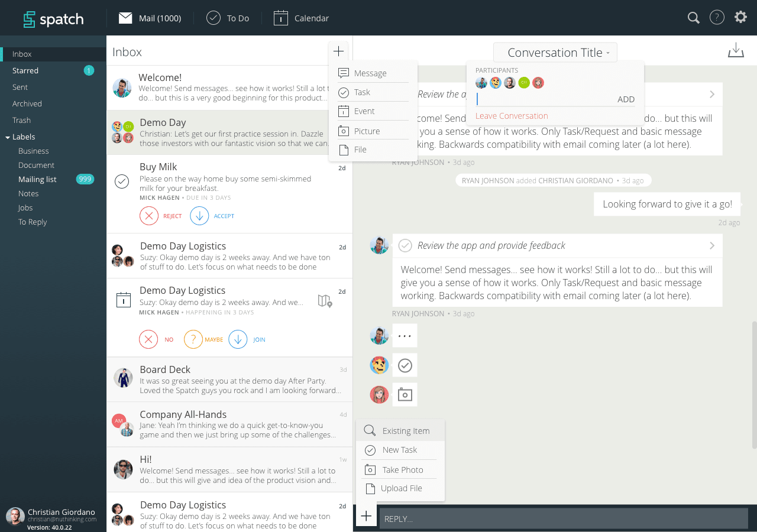Open settings gear icon
The height and width of the screenshot is (532, 757).
tap(740, 17)
